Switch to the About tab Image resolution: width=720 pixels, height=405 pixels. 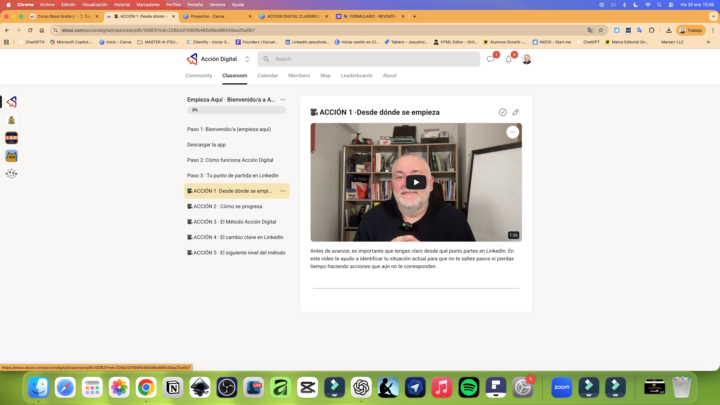[389, 75]
